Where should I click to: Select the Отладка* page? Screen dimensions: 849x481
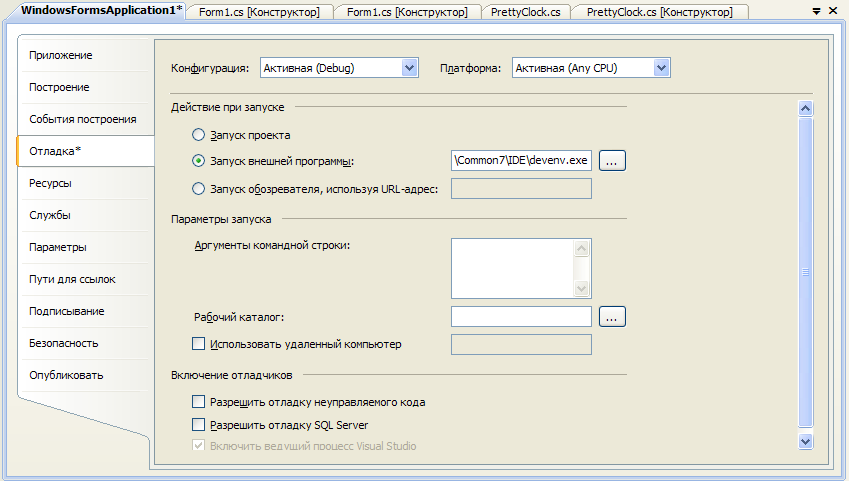(x=86, y=151)
